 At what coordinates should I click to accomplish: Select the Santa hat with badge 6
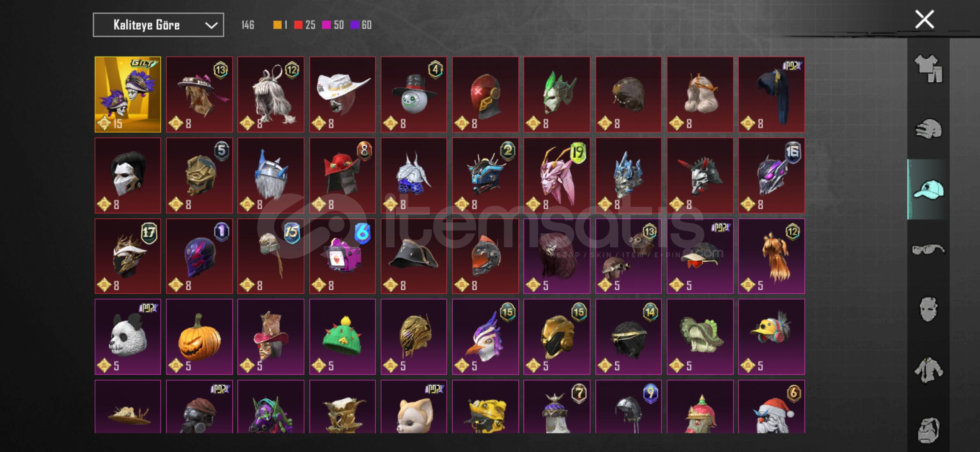pos(771,406)
